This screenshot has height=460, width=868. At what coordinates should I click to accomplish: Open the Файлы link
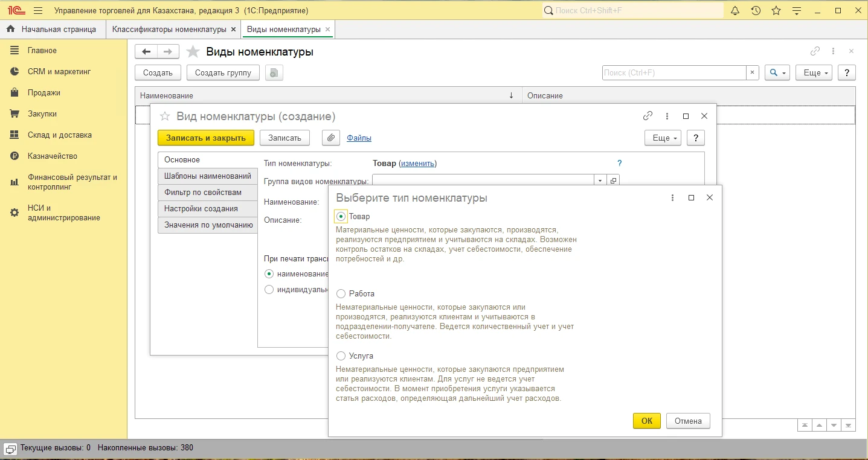(x=359, y=138)
